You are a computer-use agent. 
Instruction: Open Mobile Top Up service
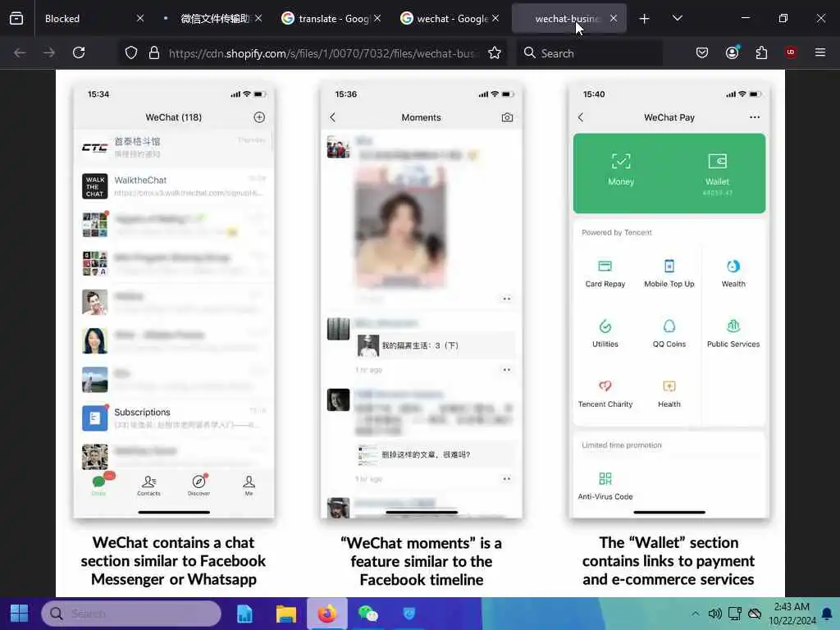669,273
